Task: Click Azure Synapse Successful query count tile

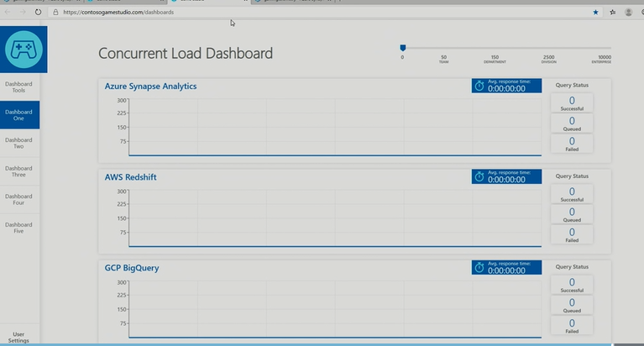Action: coord(572,102)
